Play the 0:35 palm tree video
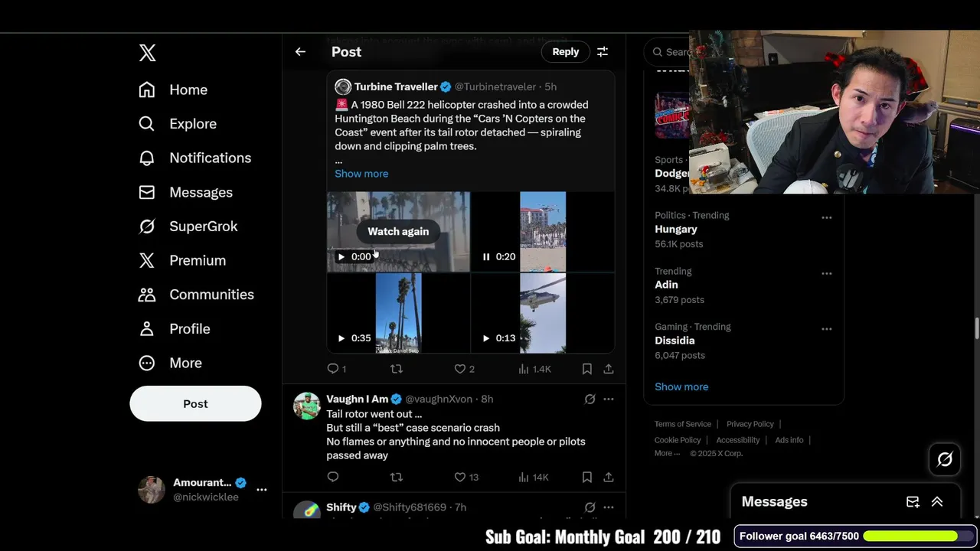980x551 pixels. (341, 337)
